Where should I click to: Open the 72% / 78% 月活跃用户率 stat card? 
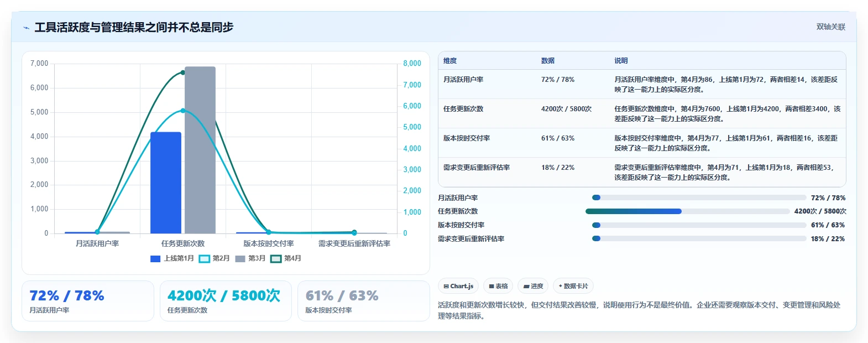coord(88,301)
